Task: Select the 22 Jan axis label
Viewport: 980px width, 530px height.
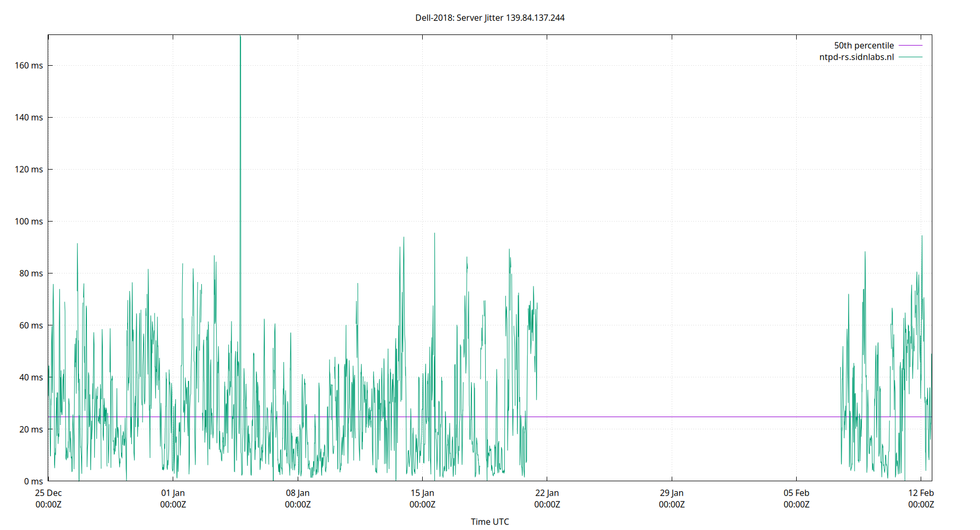Action: [x=548, y=493]
